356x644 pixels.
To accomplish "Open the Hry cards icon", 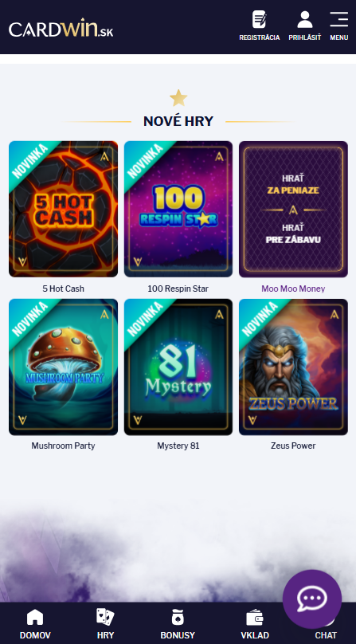I will (105, 617).
